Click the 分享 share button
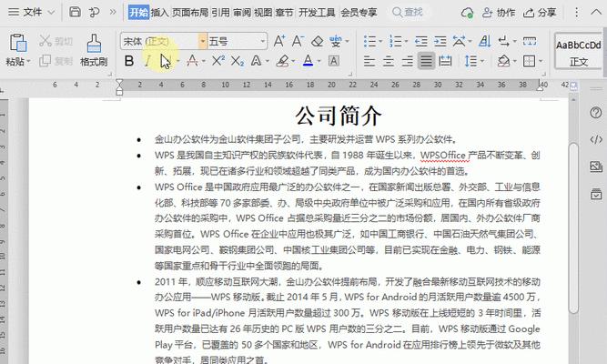Viewport: 607px width, 364px height. [x=540, y=13]
